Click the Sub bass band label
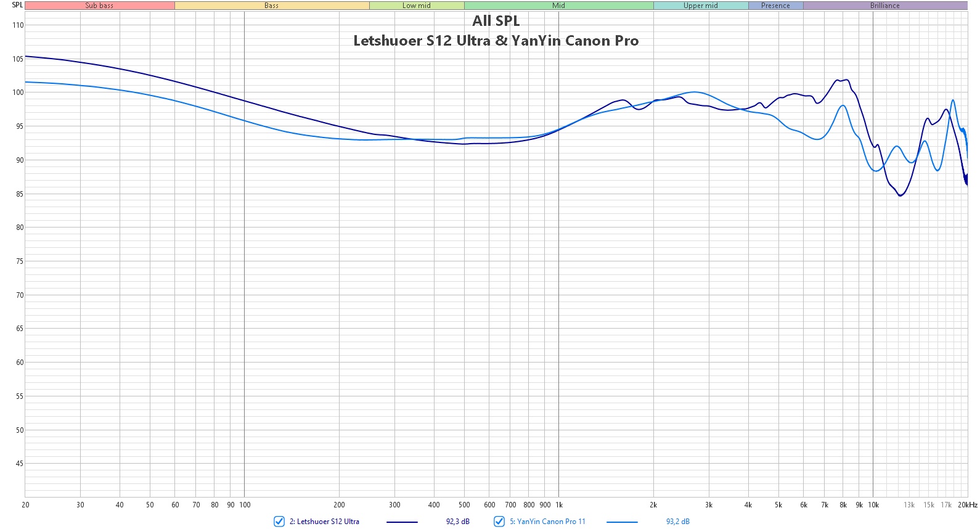This screenshot has height=529, width=980. (100, 6)
